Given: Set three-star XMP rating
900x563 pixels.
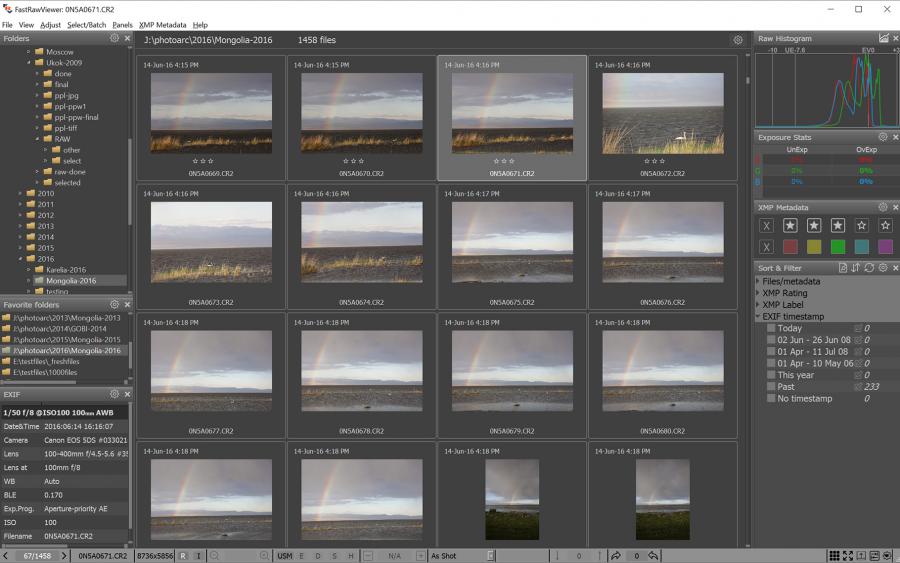Looking at the screenshot, I should (837, 226).
